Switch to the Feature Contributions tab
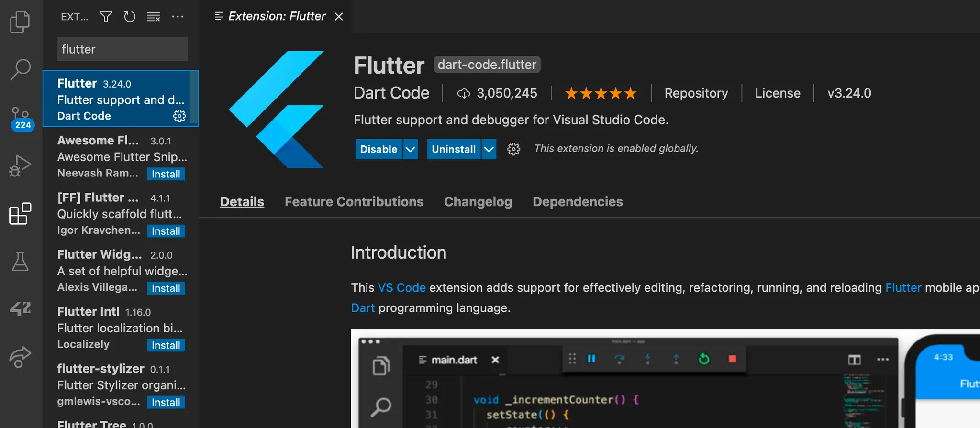 tap(354, 202)
